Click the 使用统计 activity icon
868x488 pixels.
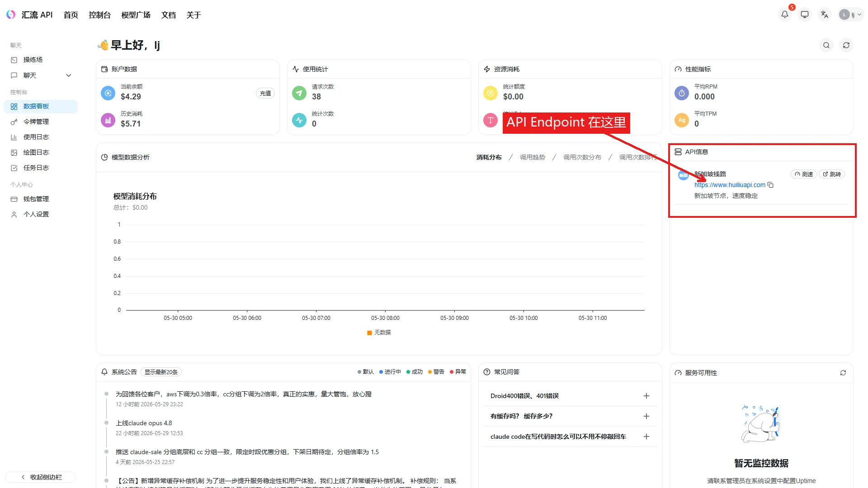click(296, 69)
